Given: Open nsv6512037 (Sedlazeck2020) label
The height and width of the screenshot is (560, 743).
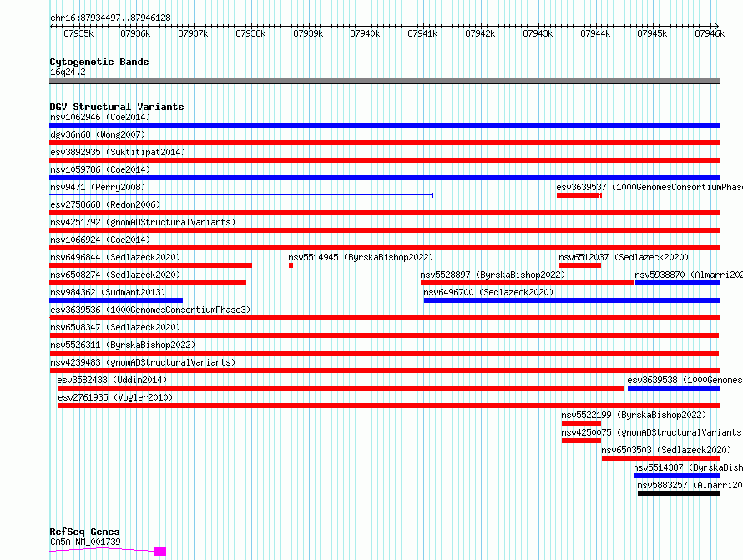Looking at the screenshot, I should [x=624, y=257].
